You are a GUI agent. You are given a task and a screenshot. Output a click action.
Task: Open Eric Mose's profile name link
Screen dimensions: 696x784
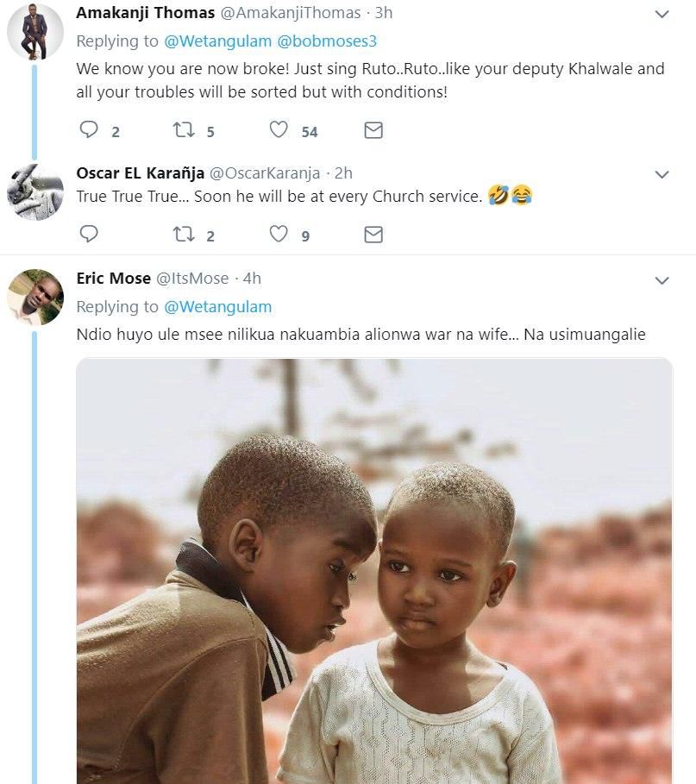click(113, 278)
